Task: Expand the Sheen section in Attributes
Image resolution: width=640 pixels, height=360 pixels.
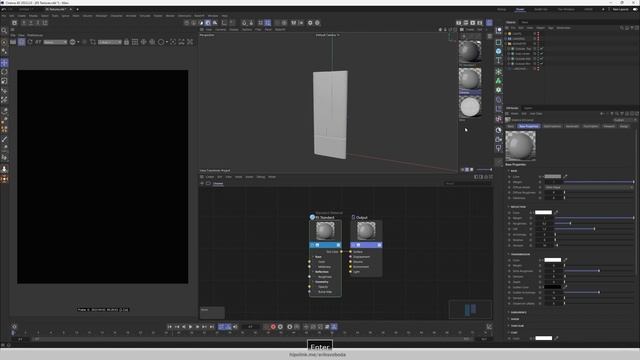Action: (x=509, y=319)
